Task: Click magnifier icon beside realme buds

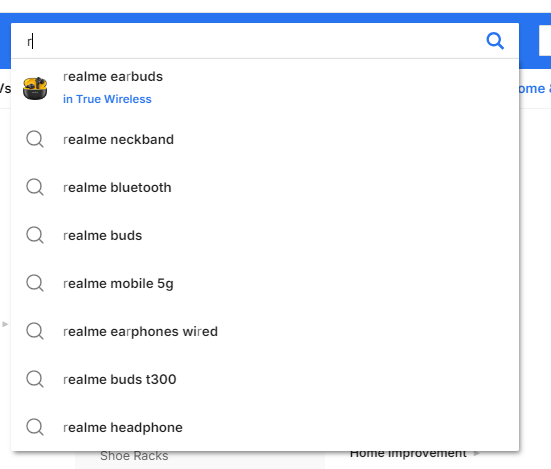Action: [35, 235]
